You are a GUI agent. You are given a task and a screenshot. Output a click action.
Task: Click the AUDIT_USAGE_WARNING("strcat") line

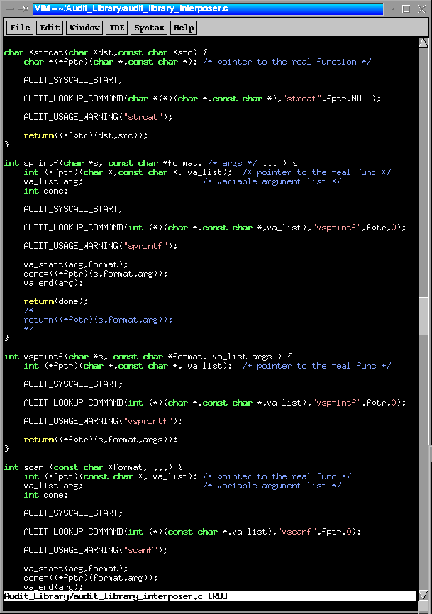click(98, 117)
